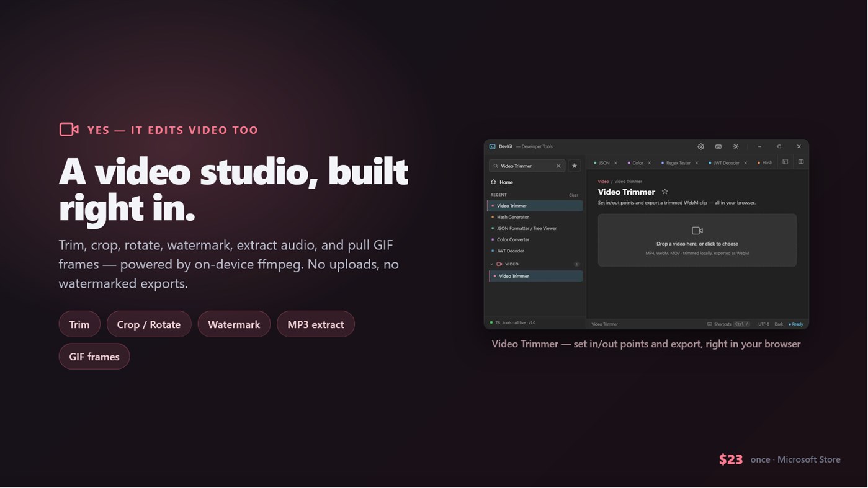Screen dimensions: 868x488
Task: Close the JWT Decoder tab
Action: 745,163
